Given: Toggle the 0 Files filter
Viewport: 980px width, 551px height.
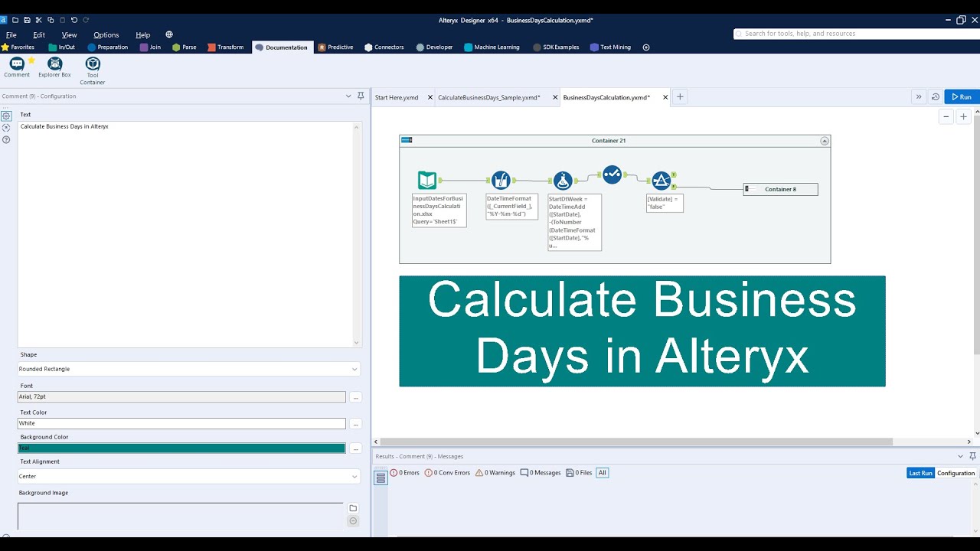Looking at the screenshot, I should pyautogui.click(x=579, y=473).
